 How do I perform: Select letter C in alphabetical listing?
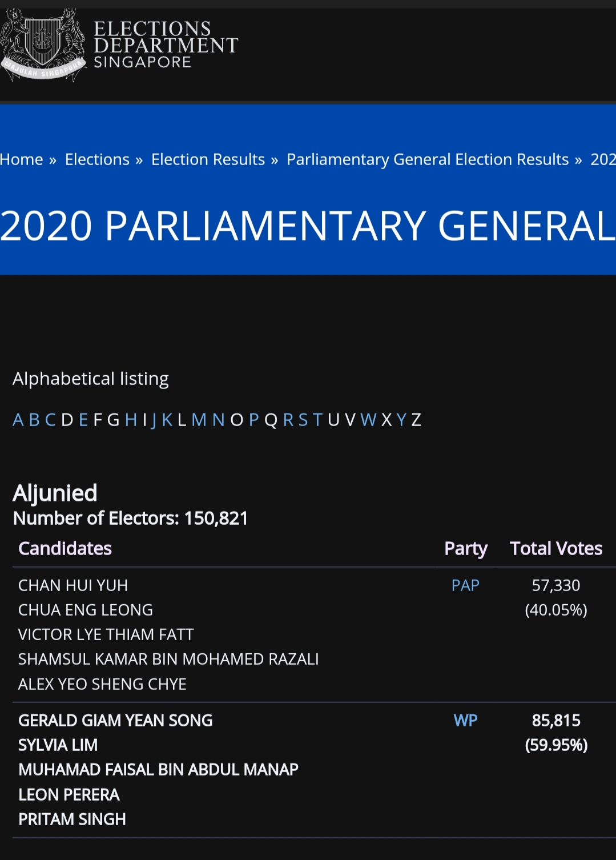pos(50,420)
